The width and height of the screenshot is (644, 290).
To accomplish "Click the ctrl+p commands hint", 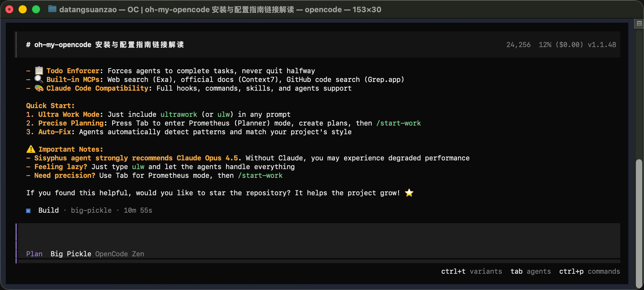I will pos(590,271).
